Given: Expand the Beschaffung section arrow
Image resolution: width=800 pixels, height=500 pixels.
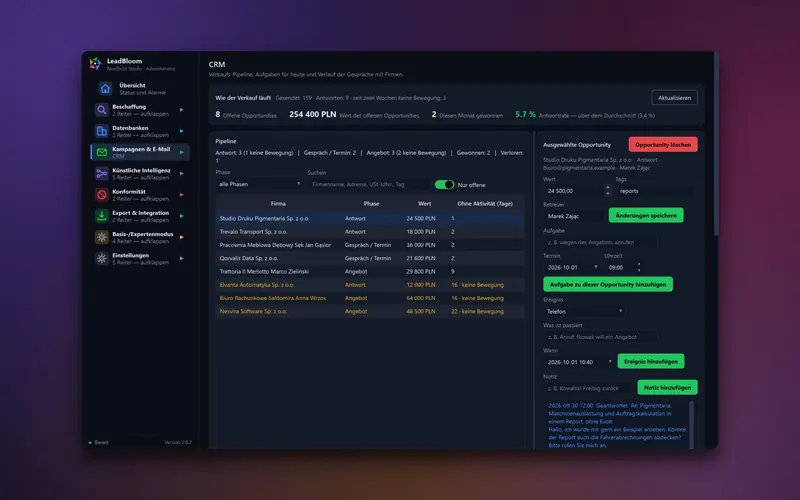Looking at the screenshot, I should tap(182, 110).
